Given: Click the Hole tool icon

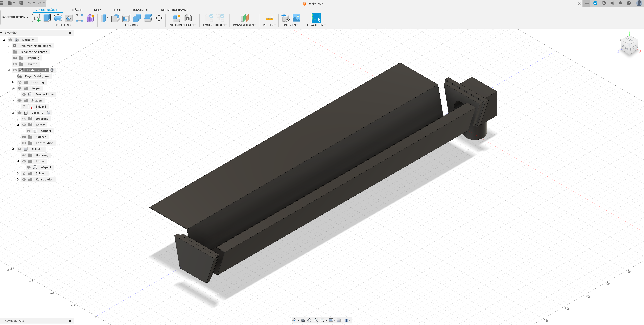Looking at the screenshot, I should click(x=69, y=18).
